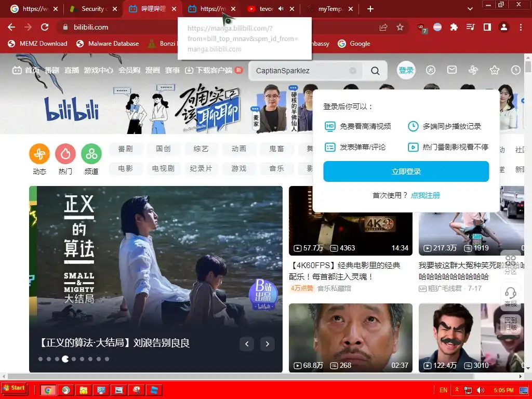Switch to the YouTube tevor tab
This screenshot has width=532, height=399.
click(266, 9)
